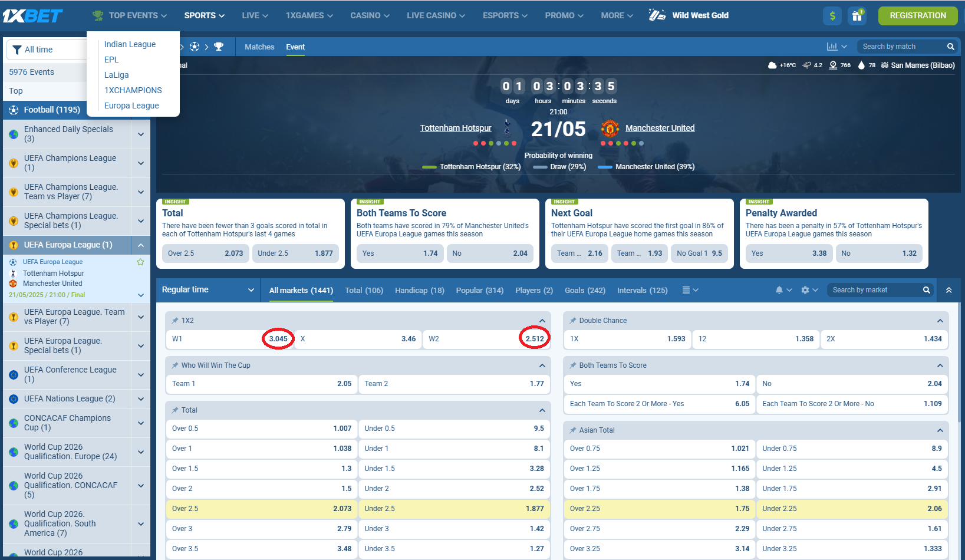
Task: Choose penalty awarded No at 1.32
Action: (879, 253)
